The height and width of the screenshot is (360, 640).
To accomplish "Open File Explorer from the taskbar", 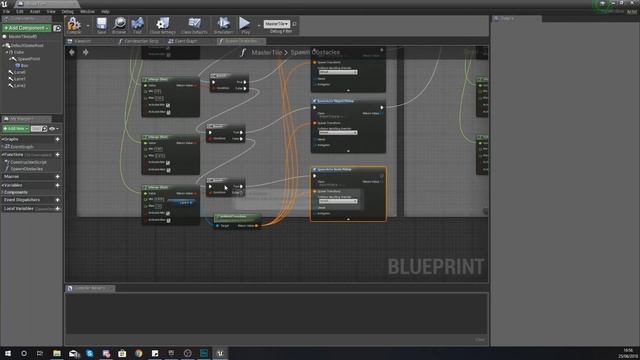I will tap(57, 353).
